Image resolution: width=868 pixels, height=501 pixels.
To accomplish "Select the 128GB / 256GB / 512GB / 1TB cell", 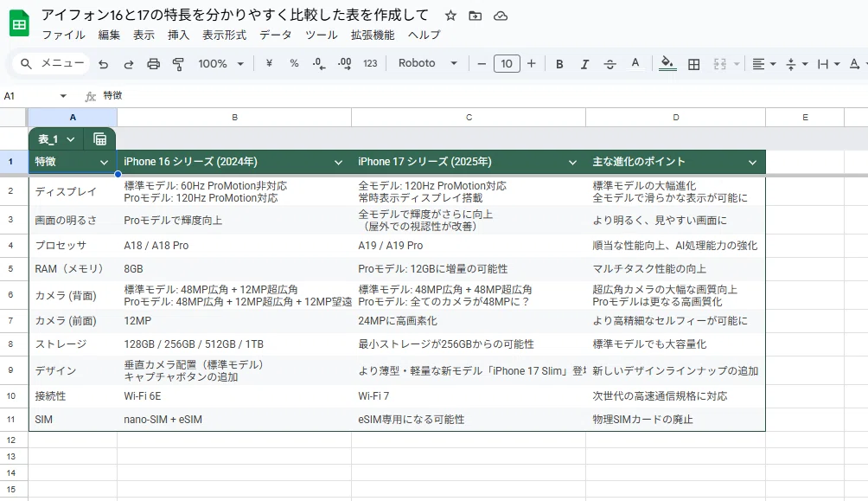I will [234, 344].
